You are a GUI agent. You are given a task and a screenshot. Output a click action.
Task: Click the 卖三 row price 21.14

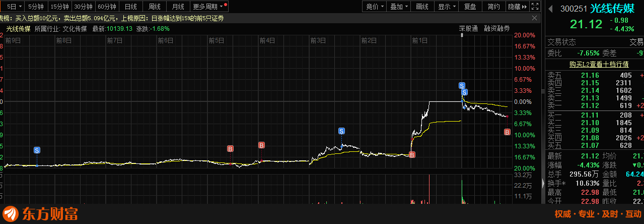tap(590, 90)
